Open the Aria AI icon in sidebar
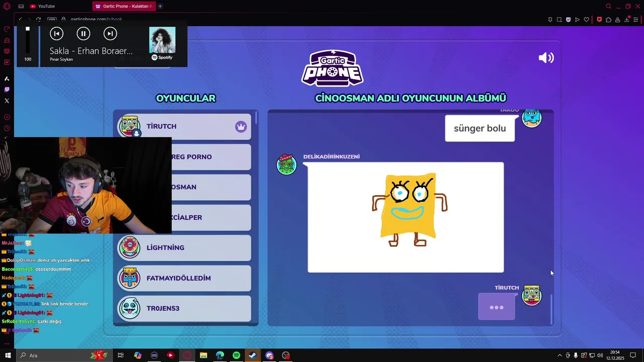Screen dimensions: 644x362 [x=7, y=78]
